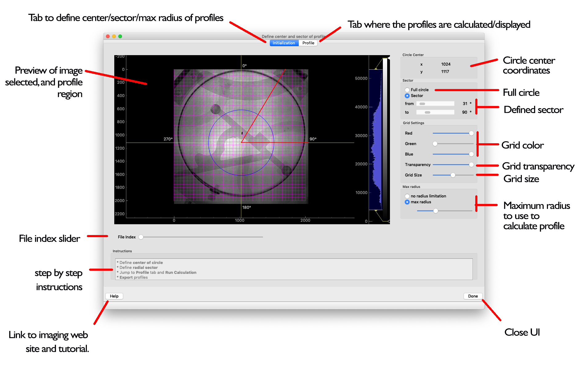Click the Blue grid color slider handle
588x365 pixels.
coord(471,154)
